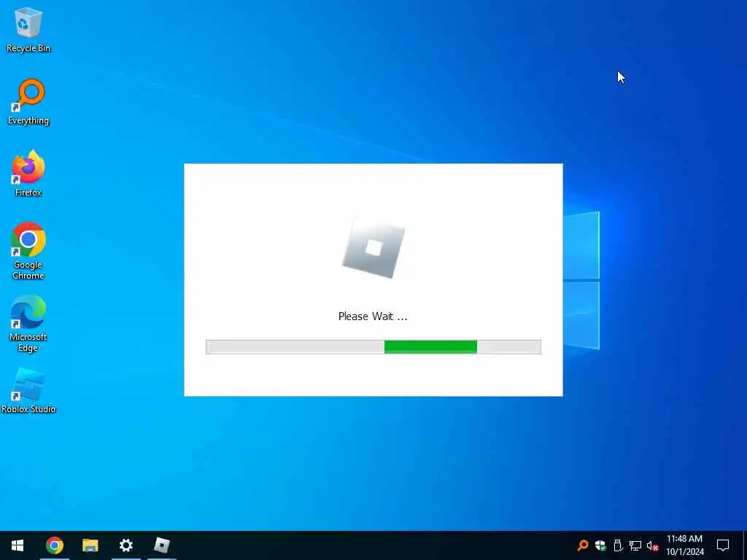This screenshot has height=560, width=747.
Task: Select the Microsoft Edge desktop shortcut
Action: pyautogui.click(x=28, y=323)
